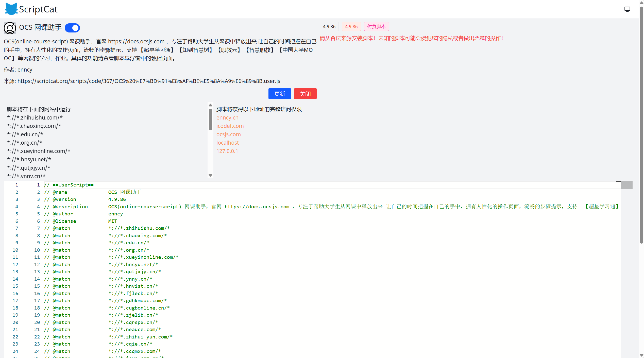Screen dimensions: 644x358
Task: Click the 127.0.0.1 permission entry
Action: click(x=227, y=151)
